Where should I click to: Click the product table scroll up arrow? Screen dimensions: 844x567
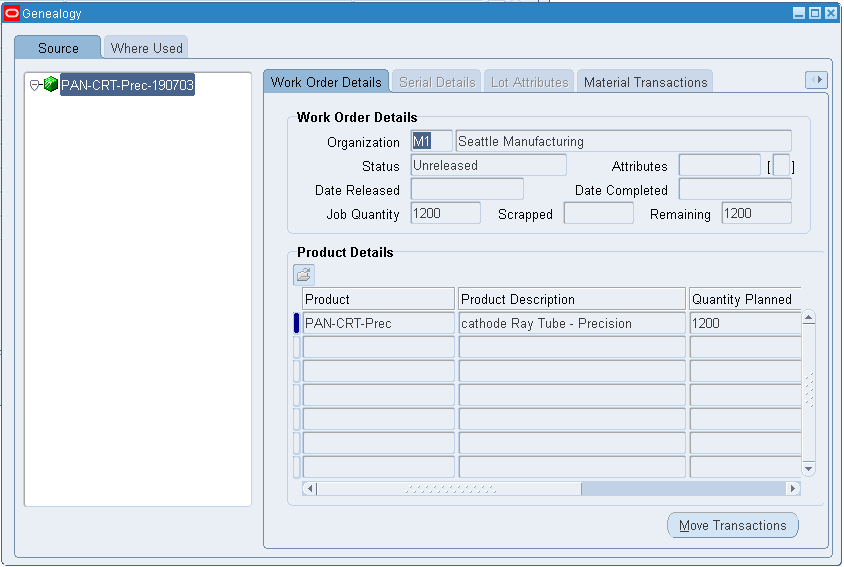coord(808,318)
